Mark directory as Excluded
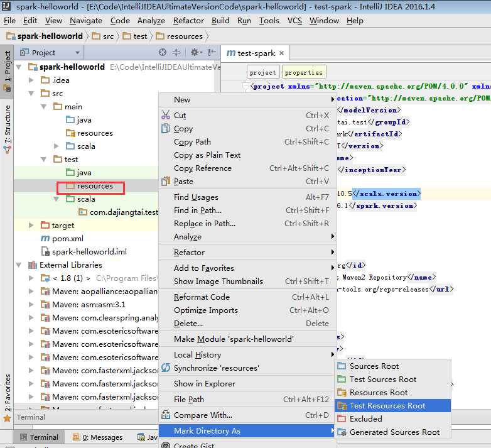Image resolution: width=491 pixels, height=448 pixels. pos(393,418)
